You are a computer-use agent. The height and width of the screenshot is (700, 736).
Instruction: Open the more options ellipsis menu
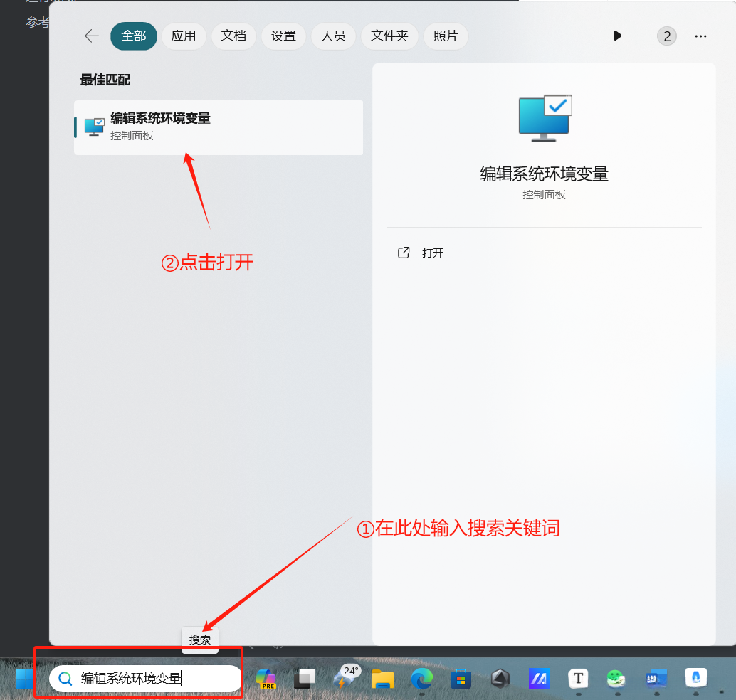point(701,36)
